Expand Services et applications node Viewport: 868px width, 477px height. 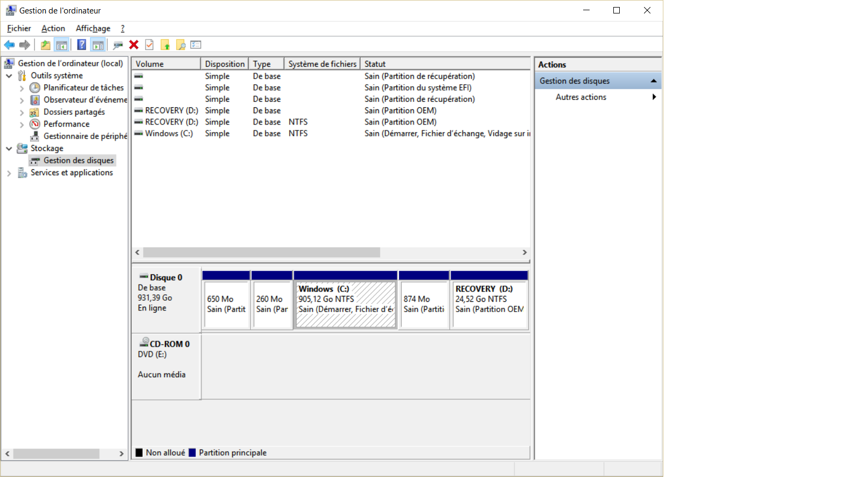pyautogui.click(x=9, y=172)
